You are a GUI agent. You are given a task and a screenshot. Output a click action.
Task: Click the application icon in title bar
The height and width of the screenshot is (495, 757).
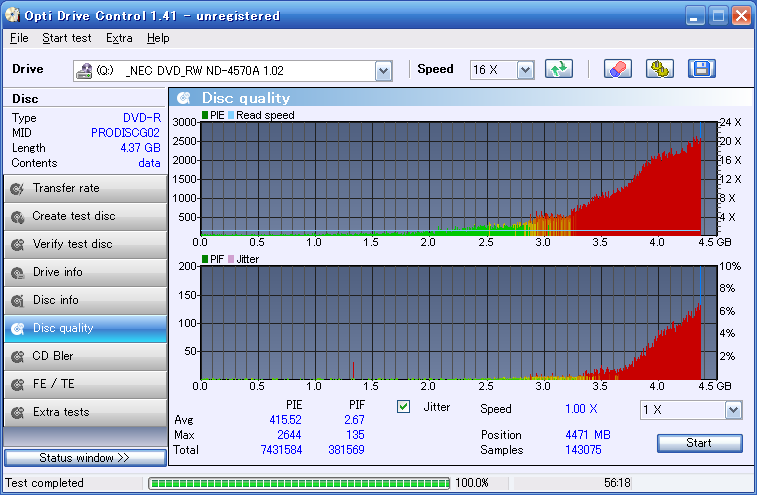[12, 15]
